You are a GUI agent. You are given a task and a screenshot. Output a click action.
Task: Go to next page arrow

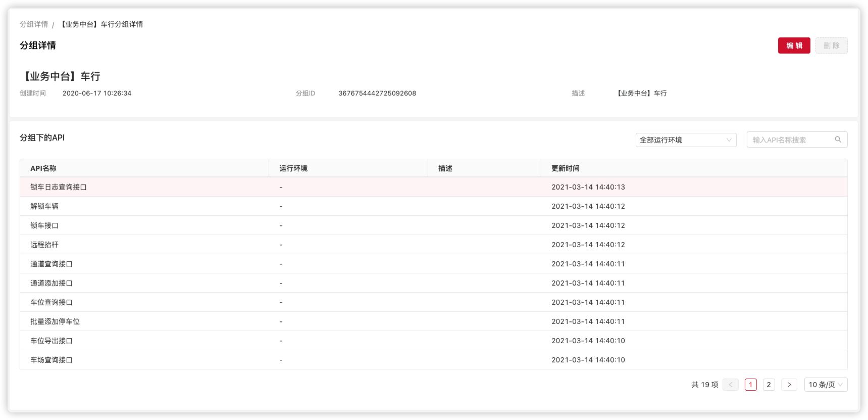click(x=789, y=385)
